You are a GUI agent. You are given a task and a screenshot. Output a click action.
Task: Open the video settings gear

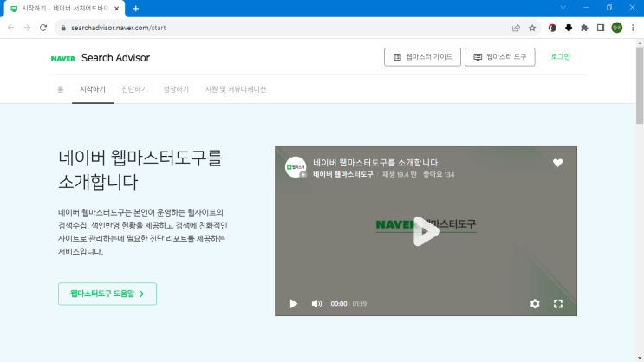pyautogui.click(x=535, y=304)
